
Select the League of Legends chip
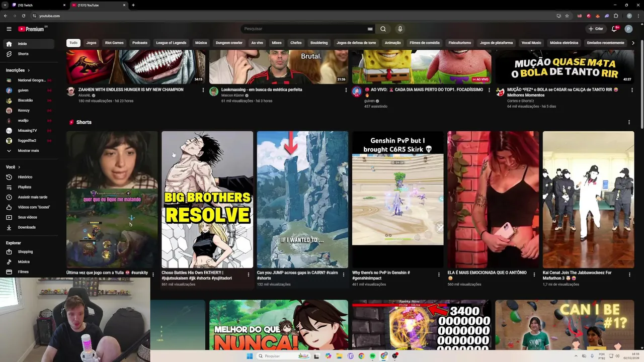pyautogui.click(x=171, y=43)
